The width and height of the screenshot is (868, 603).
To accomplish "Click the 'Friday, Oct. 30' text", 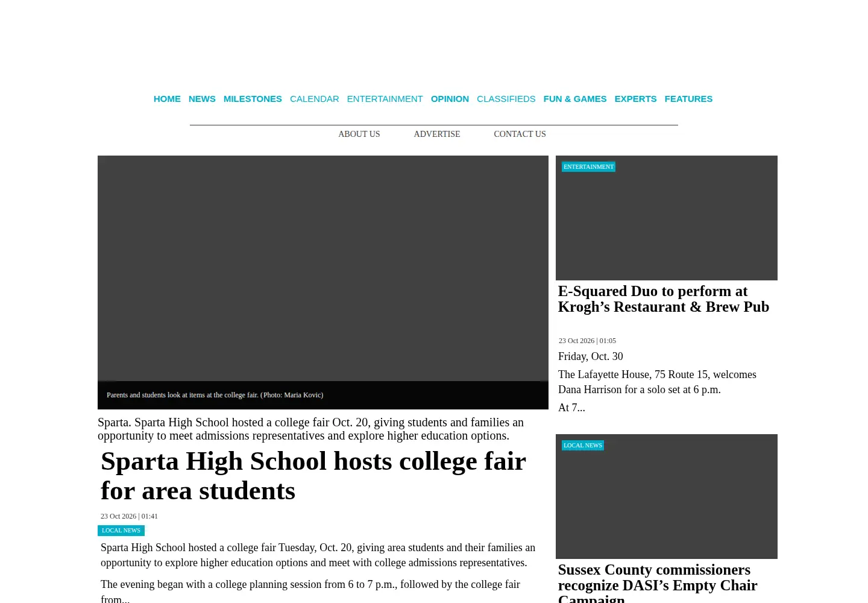I will (591, 356).
